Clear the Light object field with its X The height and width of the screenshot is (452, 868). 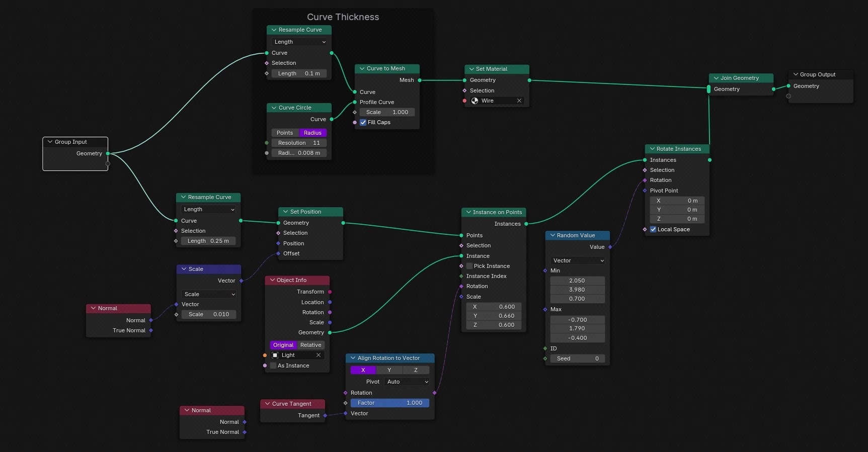point(319,355)
